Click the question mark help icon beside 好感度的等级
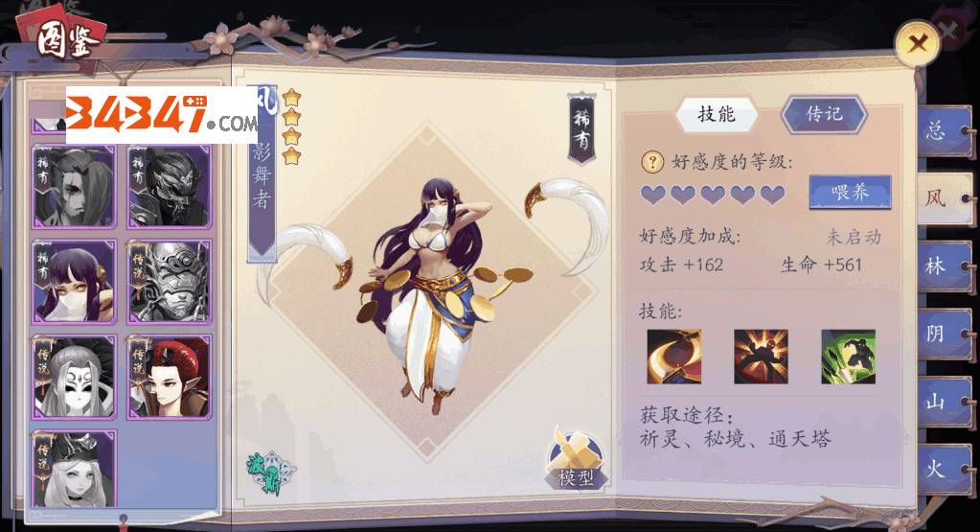Viewport: 980px width, 532px height. pos(652,163)
